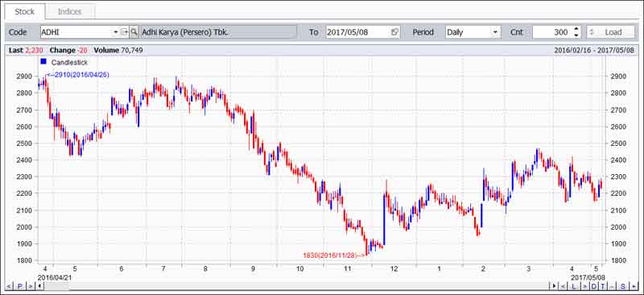This screenshot has width=644, height=295.
Task: Click the scrollbar right arrow
Action: (x=554, y=286)
